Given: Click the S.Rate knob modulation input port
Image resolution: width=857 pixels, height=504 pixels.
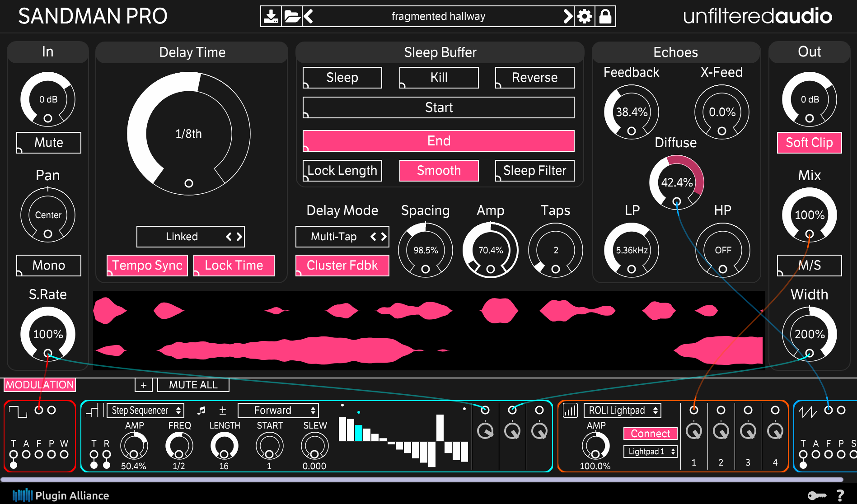Looking at the screenshot, I should click(48, 353).
